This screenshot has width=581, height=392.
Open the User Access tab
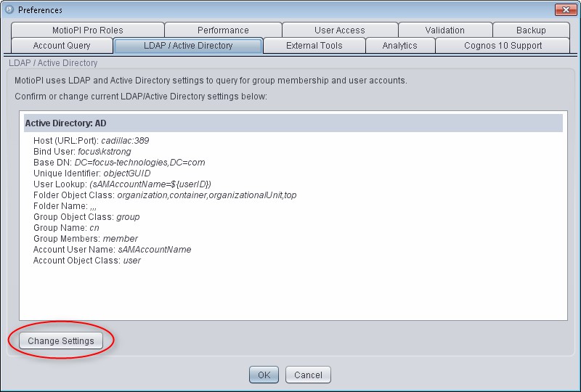tap(340, 30)
